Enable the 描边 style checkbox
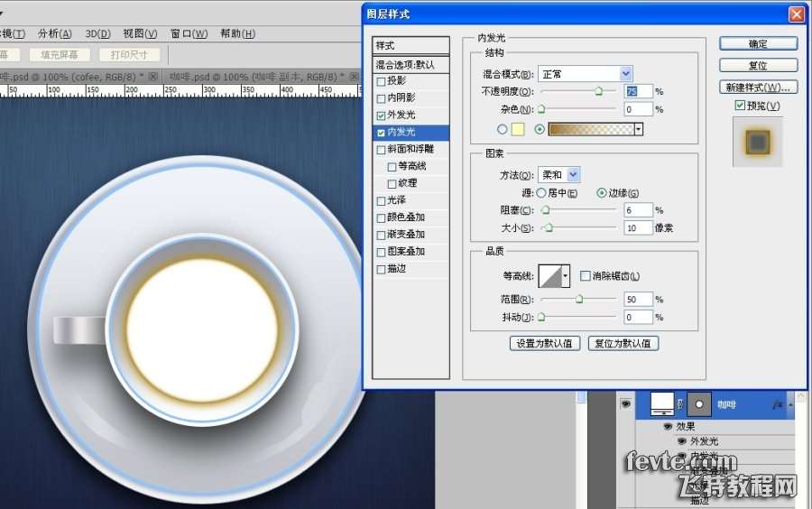Image resolution: width=812 pixels, height=509 pixels. point(381,269)
